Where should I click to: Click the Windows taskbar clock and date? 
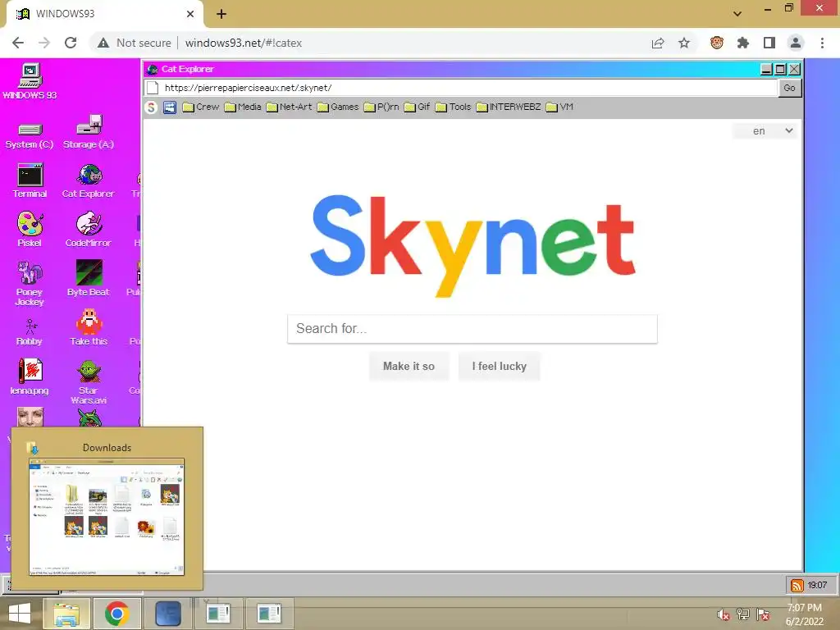805,614
